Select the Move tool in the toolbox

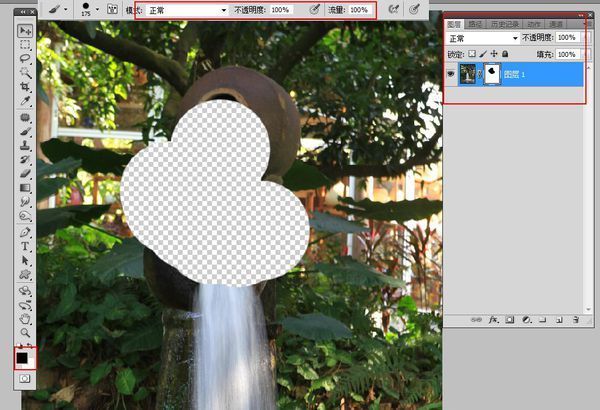click(x=25, y=31)
